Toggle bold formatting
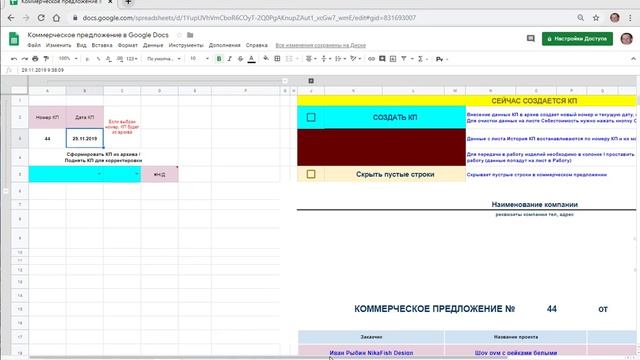This screenshot has width=640, height=360. pyautogui.click(x=219, y=59)
